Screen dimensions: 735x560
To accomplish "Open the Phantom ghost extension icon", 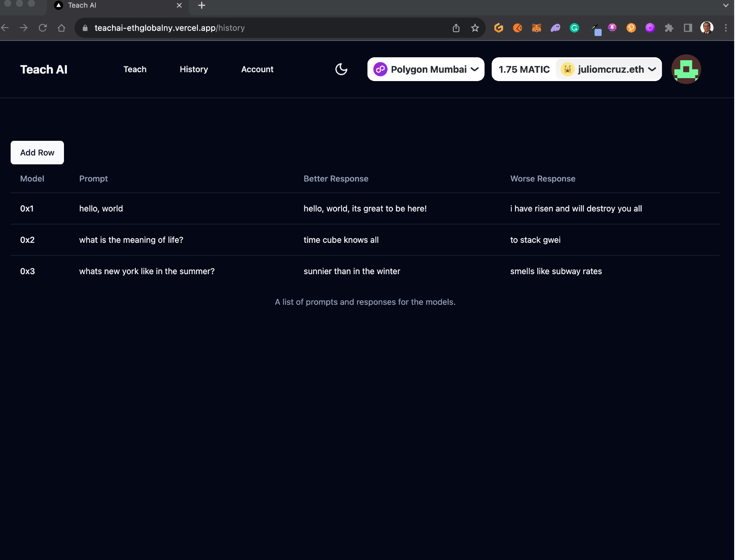I will [x=555, y=28].
